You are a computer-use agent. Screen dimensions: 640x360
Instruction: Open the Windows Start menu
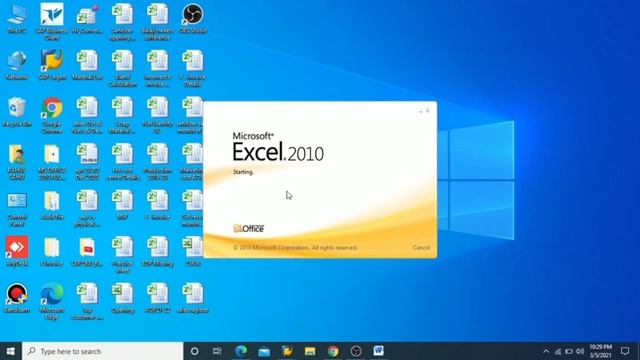click(x=11, y=351)
